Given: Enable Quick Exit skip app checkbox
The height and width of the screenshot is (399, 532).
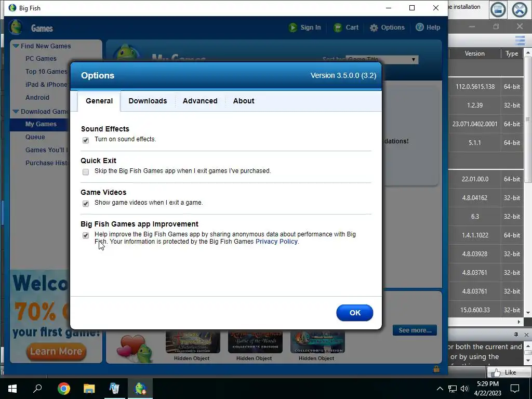Looking at the screenshot, I should coord(86,172).
